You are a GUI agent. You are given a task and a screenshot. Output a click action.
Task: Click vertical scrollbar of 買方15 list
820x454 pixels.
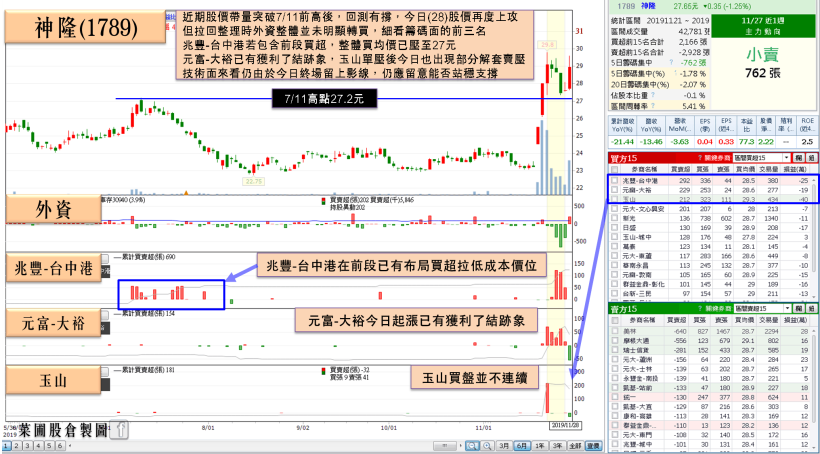click(x=814, y=238)
